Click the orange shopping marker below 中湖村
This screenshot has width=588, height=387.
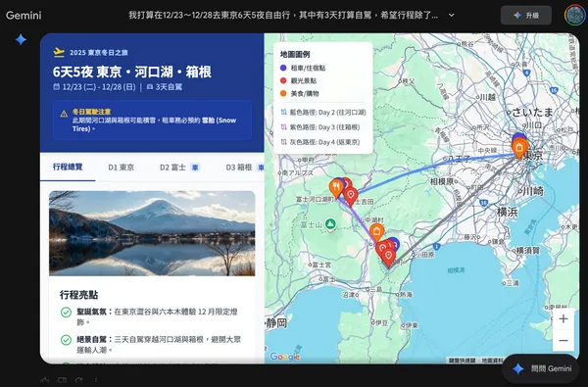[377, 232]
